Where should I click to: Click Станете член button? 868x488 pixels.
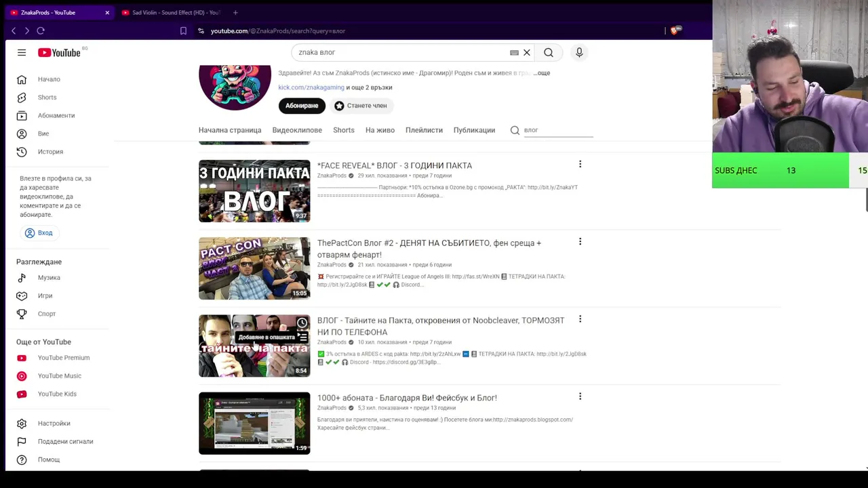[x=360, y=106]
